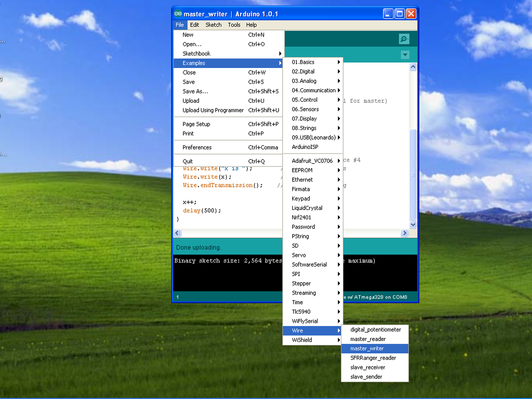Minimize the Arduino window
Image resolution: width=532 pixels, height=399 pixels.
pos(388,14)
